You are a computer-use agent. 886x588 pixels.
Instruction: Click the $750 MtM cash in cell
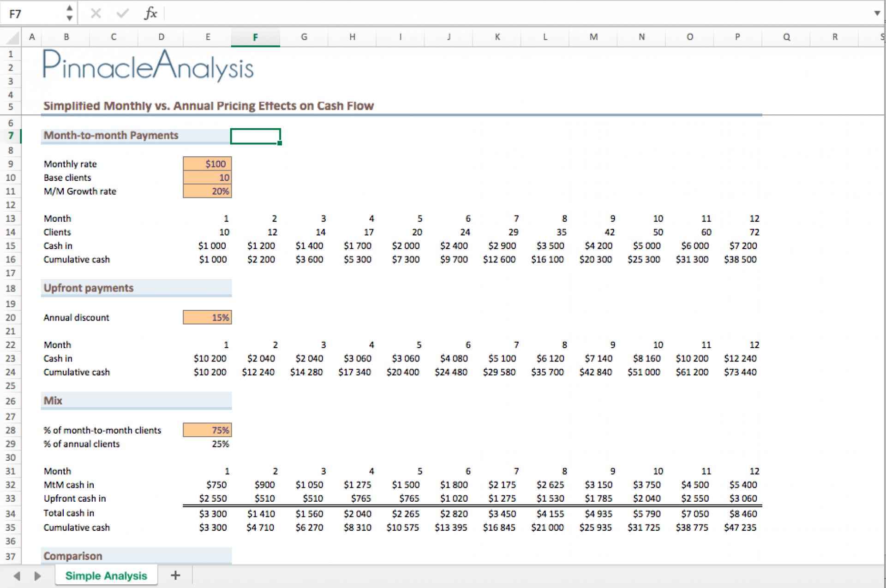click(x=207, y=485)
